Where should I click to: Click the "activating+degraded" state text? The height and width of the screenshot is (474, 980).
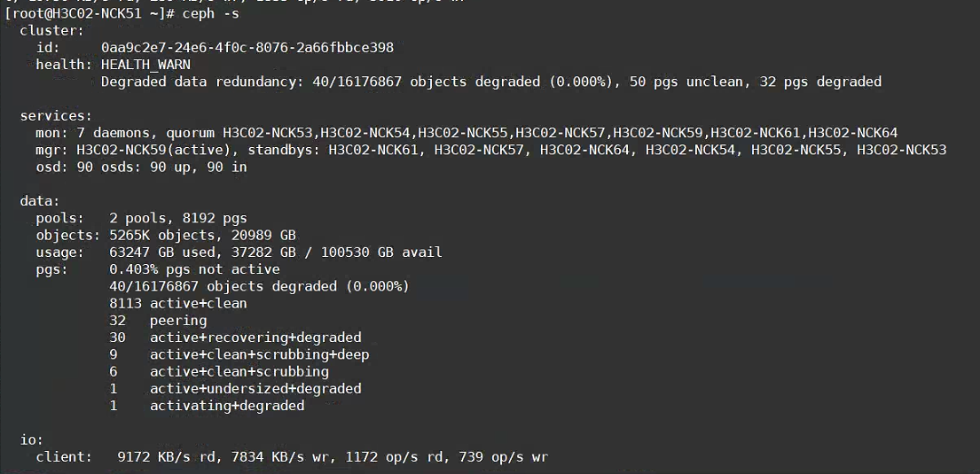[227, 406]
